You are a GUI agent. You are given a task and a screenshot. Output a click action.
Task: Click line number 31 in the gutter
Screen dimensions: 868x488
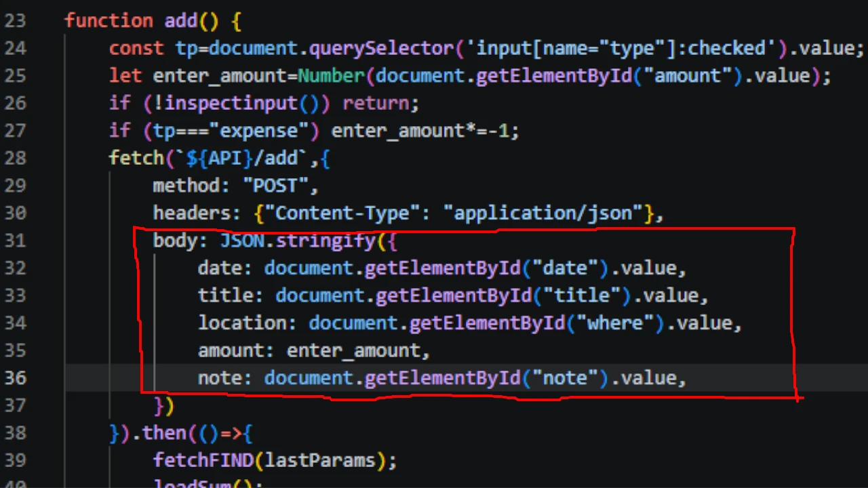(14, 241)
